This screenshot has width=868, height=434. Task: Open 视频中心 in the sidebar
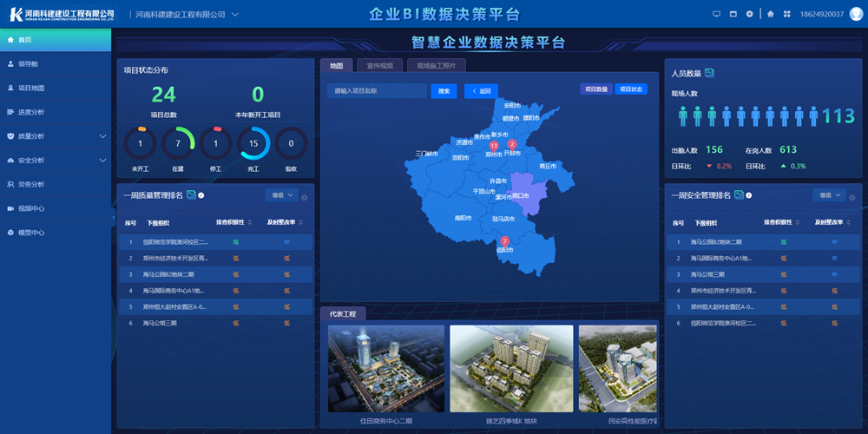31,208
